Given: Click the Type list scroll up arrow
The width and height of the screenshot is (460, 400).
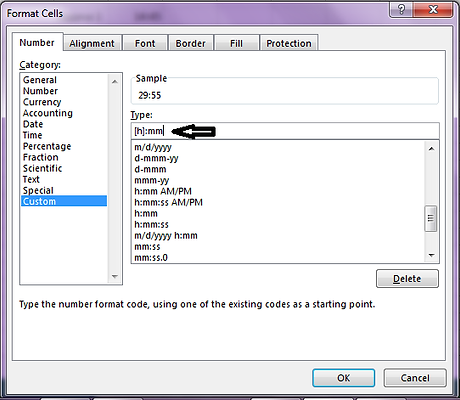Looking at the screenshot, I should point(431,149).
